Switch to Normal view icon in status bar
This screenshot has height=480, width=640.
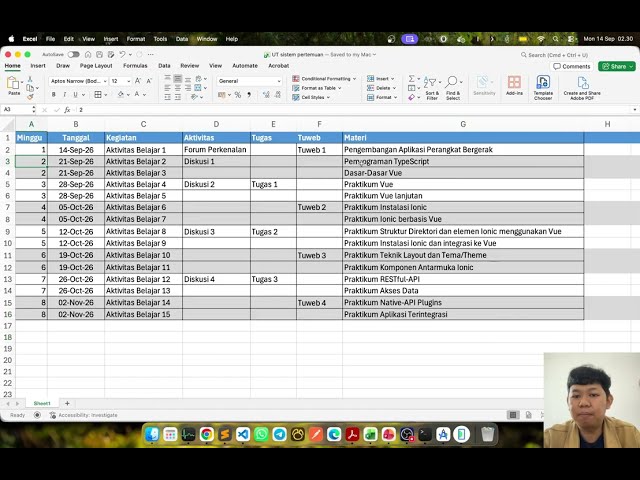[513, 415]
